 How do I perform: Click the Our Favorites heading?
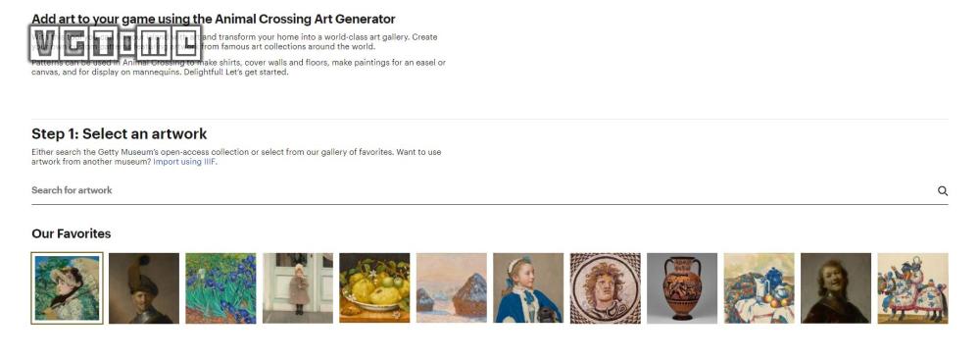(72, 233)
